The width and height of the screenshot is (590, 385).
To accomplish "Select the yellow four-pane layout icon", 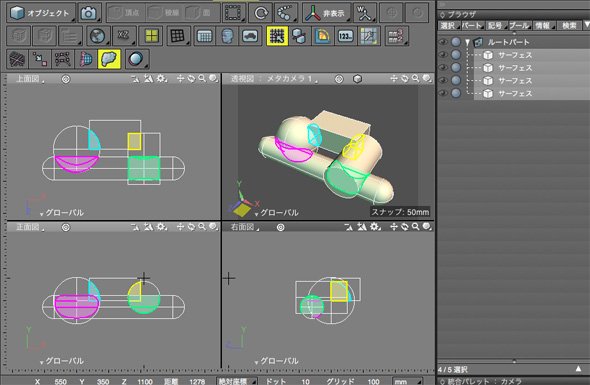I will click(x=151, y=36).
